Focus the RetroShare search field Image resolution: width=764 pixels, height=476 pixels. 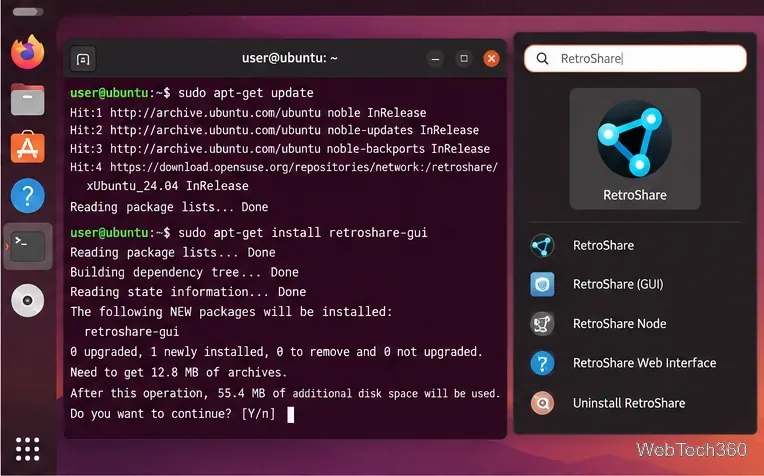pos(635,58)
